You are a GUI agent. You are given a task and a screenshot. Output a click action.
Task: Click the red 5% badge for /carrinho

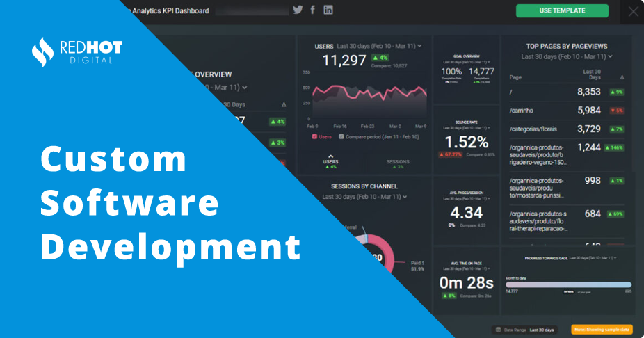(x=616, y=111)
